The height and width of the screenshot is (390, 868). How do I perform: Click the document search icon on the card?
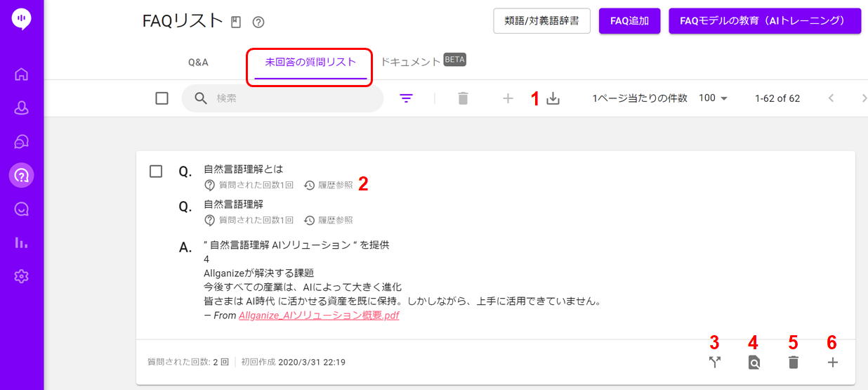(x=754, y=363)
